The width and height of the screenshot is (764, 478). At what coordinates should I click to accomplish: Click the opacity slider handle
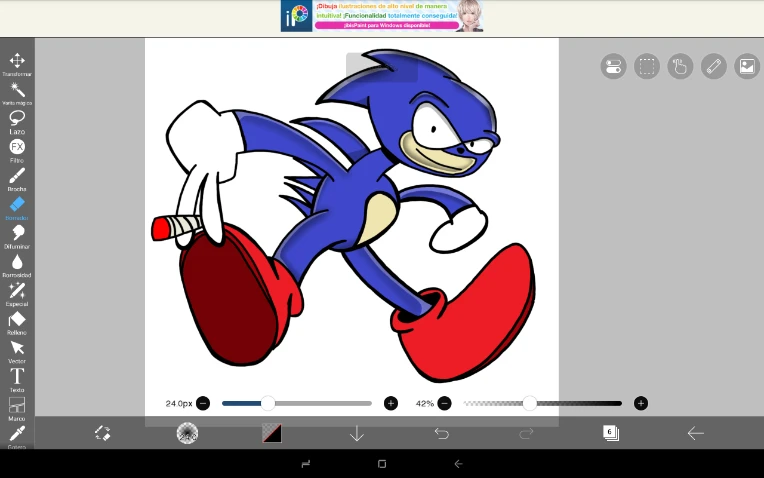click(530, 403)
